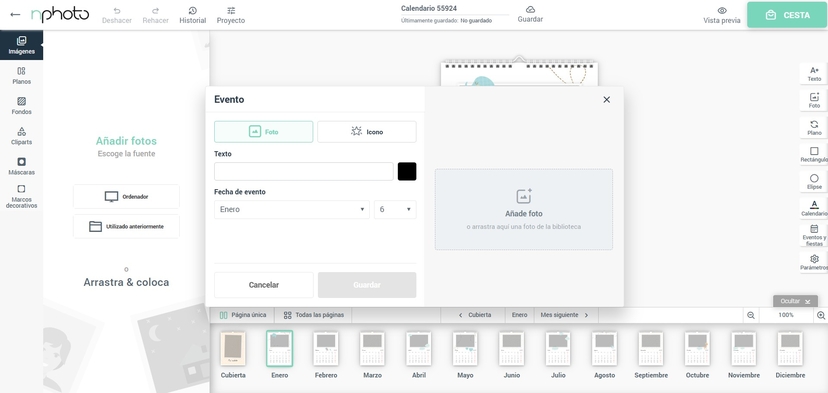Go back with the left arrow icon
The image size is (828, 393).
(15, 15)
